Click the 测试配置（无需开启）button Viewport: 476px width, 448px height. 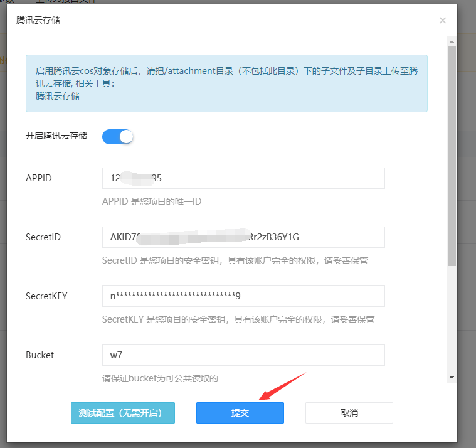[123, 413]
